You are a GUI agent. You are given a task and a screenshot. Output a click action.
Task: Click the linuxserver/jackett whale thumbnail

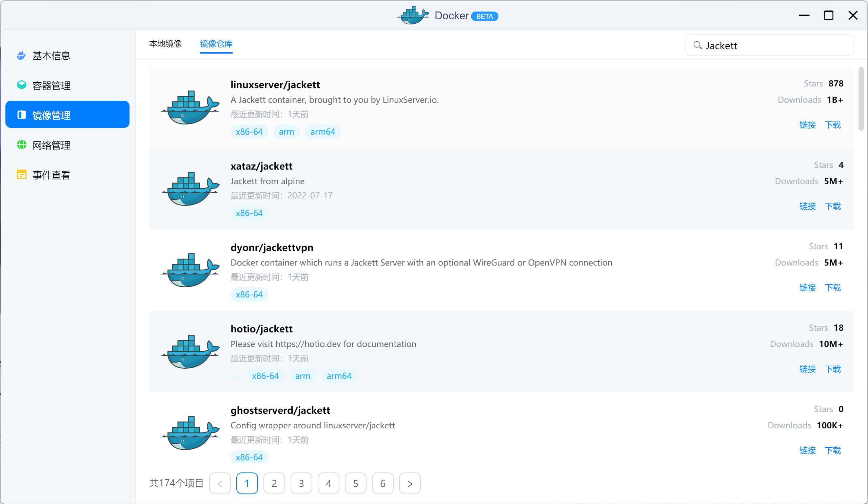pyautogui.click(x=190, y=107)
